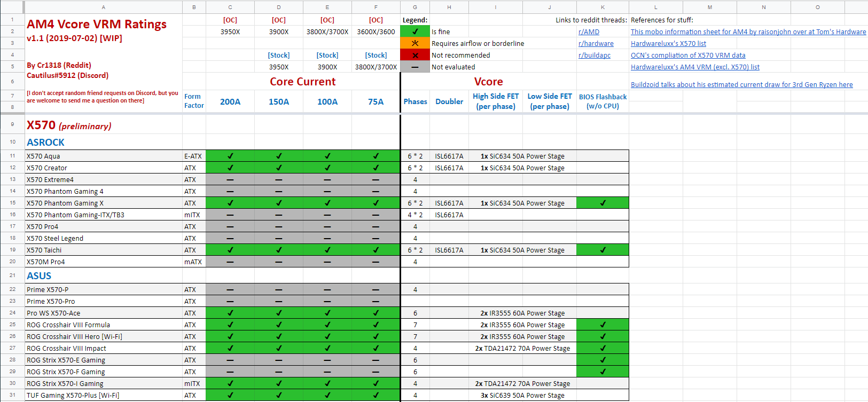Click the BIOS Flashback checkmark for ROG Strix X570-F Gaming

603,372
